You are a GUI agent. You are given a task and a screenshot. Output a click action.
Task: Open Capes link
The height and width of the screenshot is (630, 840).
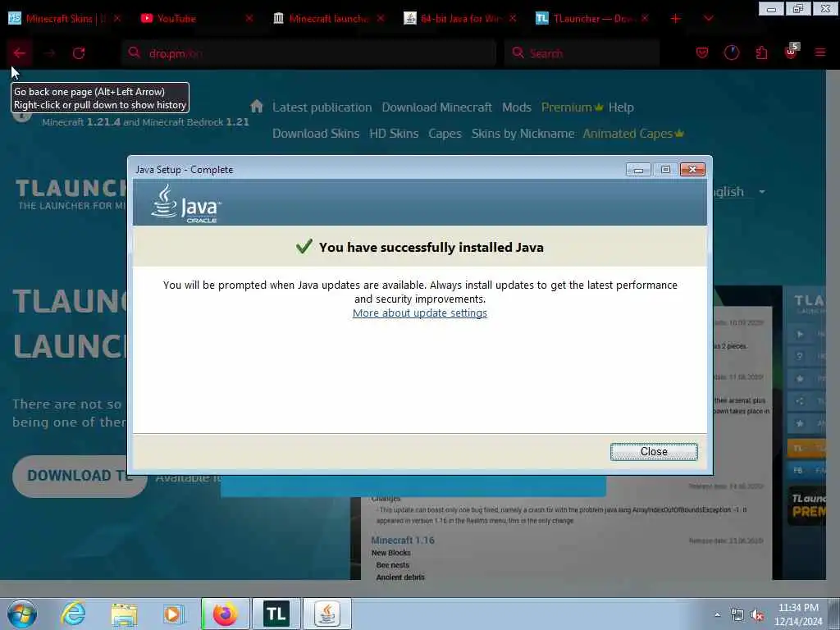click(x=445, y=134)
